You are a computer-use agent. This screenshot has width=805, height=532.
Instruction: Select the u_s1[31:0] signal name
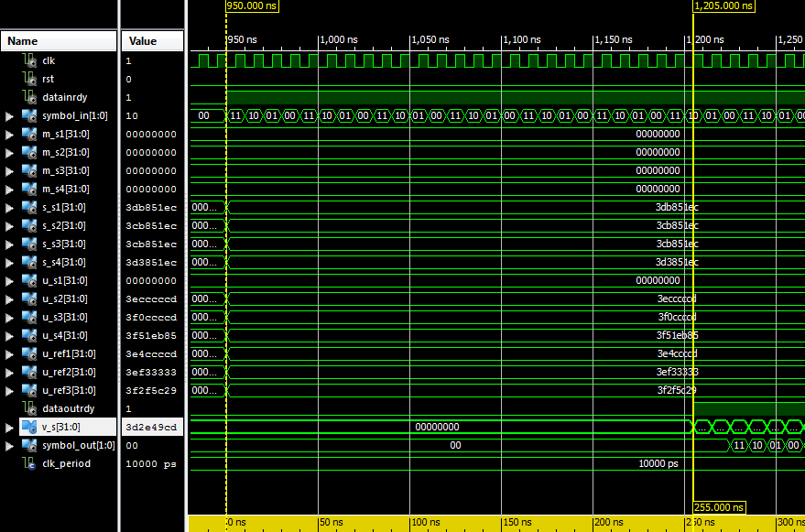(65, 281)
